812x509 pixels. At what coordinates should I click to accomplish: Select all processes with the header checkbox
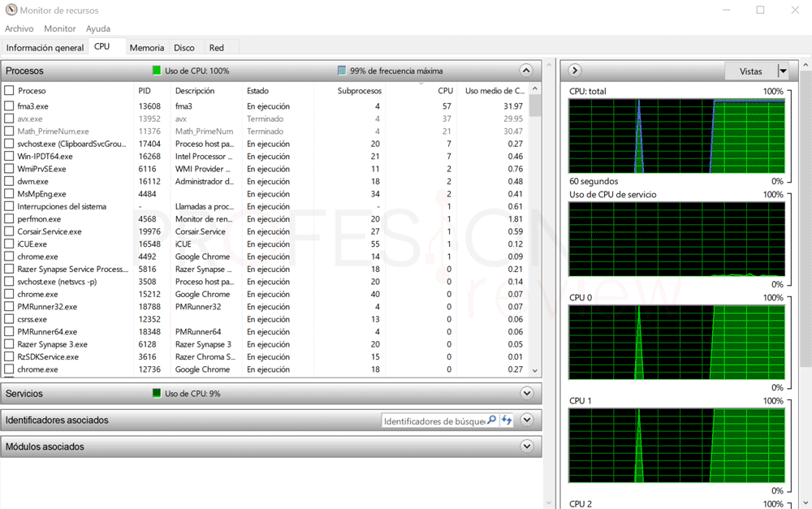(10, 91)
